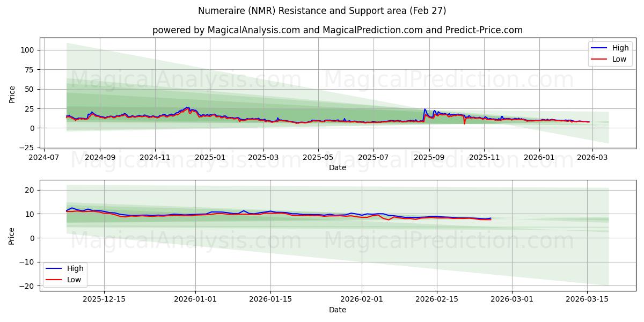Click the '100' y-axis tick on the top chart

pos(28,50)
